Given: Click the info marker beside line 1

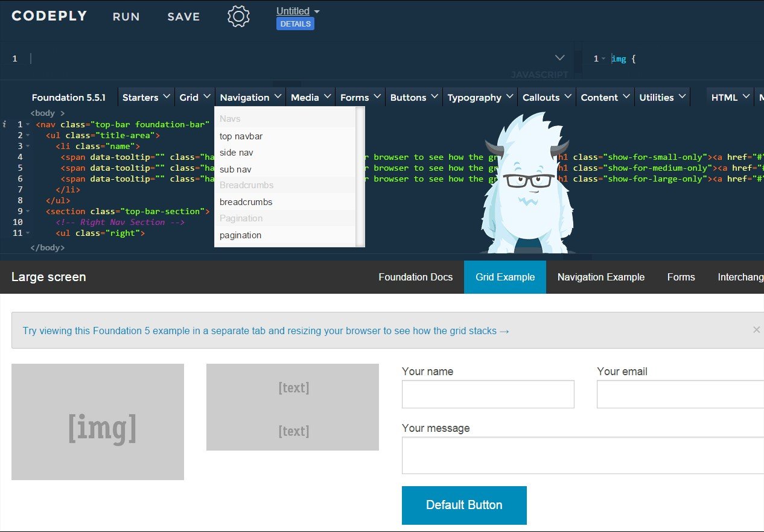Looking at the screenshot, I should pyautogui.click(x=4, y=124).
